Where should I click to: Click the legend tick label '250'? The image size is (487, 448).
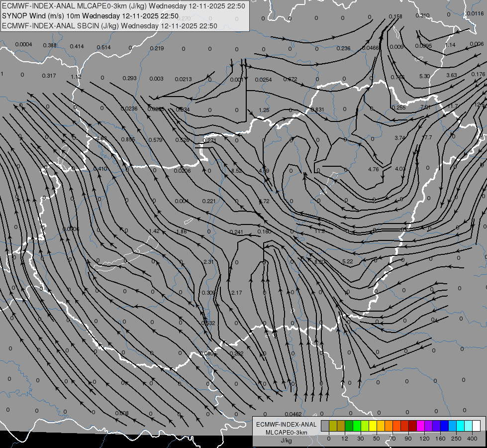point(456,439)
